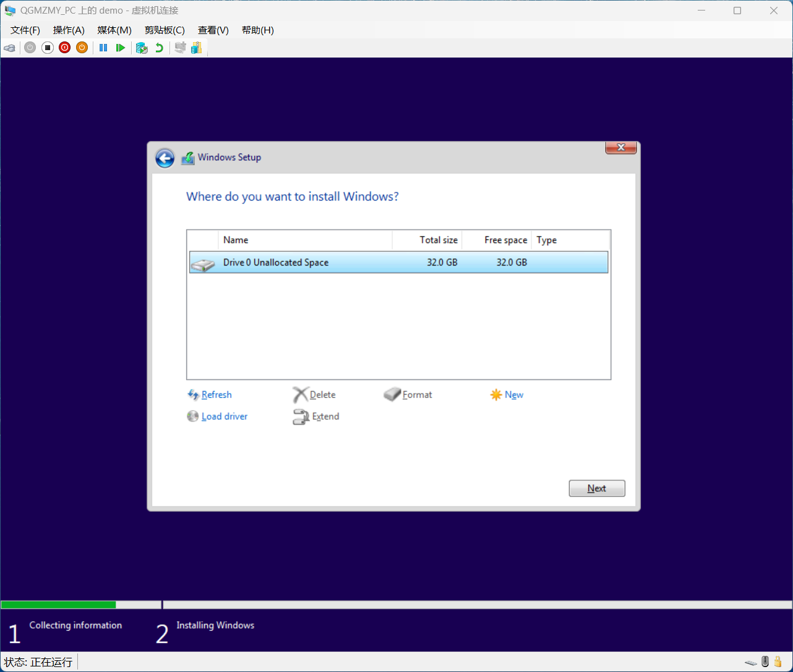Go back using the blue arrow in Windows Setup
The height and width of the screenshot is (672, 793).
pyautogui.click(x=165, y=158)
